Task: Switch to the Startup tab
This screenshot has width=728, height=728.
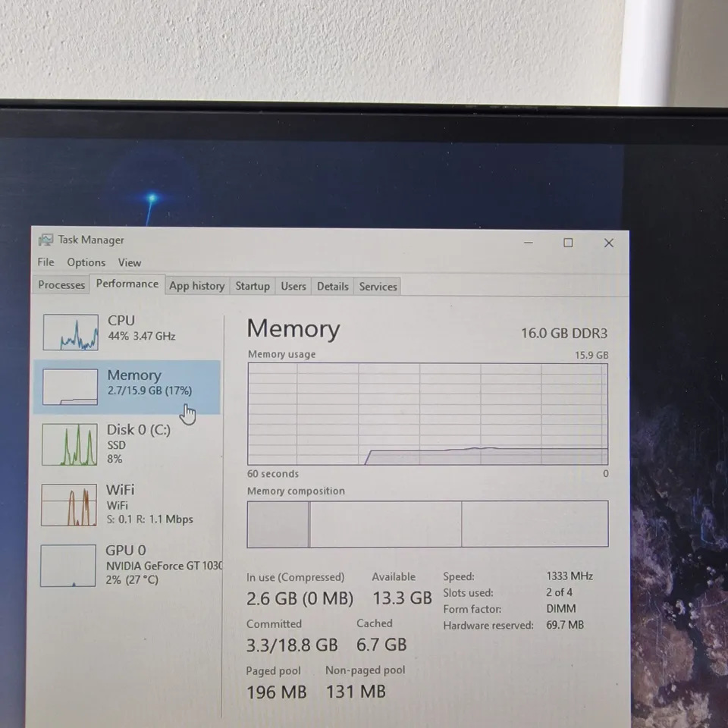Action: [x=253, y=286]
